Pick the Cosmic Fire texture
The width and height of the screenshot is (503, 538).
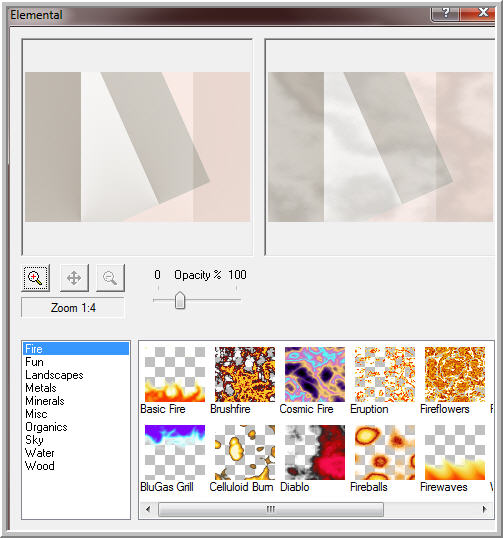[x=315, y=374]
